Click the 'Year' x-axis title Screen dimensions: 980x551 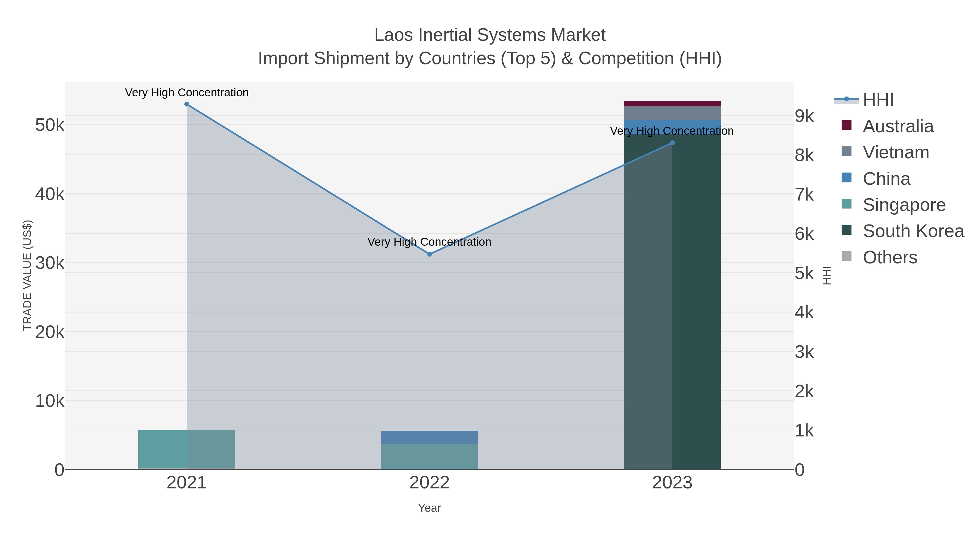pos(430,508)
